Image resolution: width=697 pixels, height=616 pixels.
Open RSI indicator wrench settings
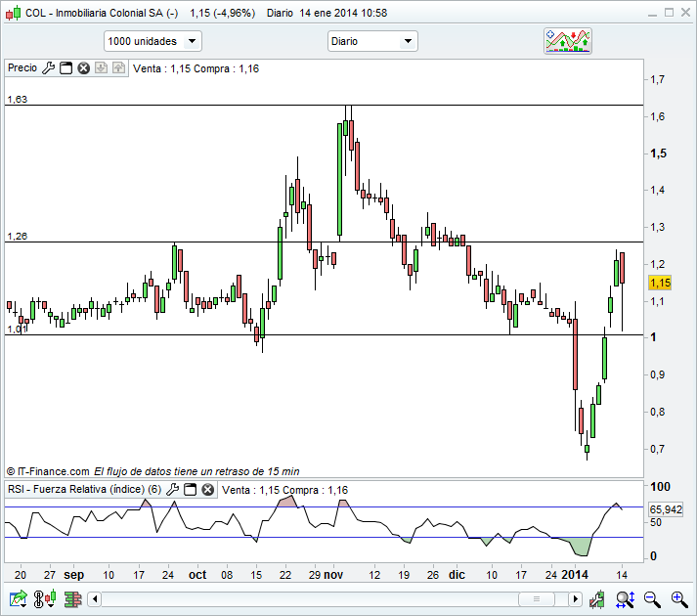click(x=173, y=490)
